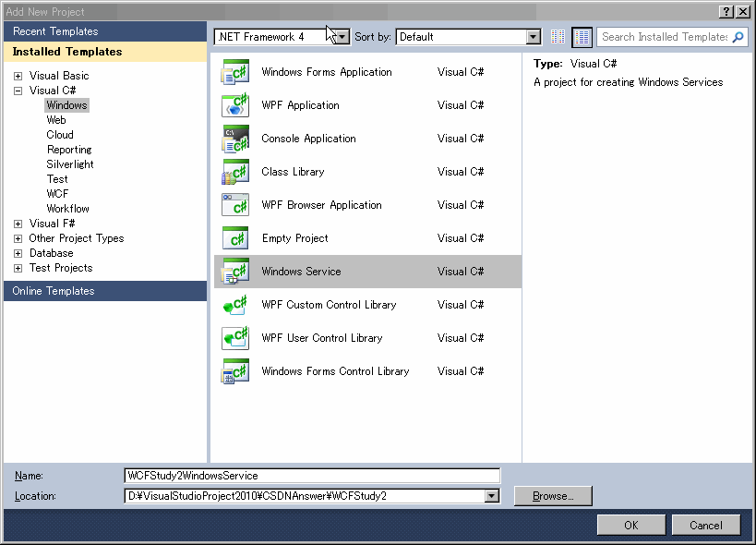Switch to medium icons list view
This screenshot has height=545, width=756.
[582, 37]
